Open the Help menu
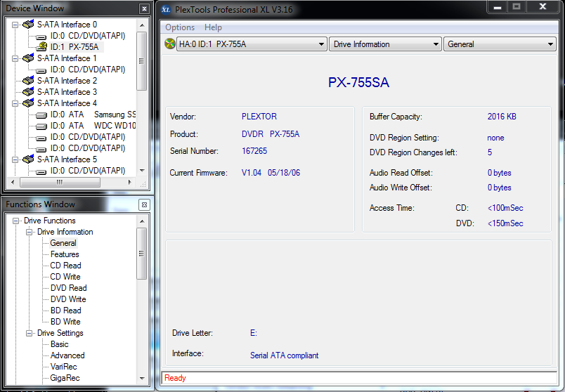Image resolution: width=565 pixels, height=392 pixels. tap(213, 27)
